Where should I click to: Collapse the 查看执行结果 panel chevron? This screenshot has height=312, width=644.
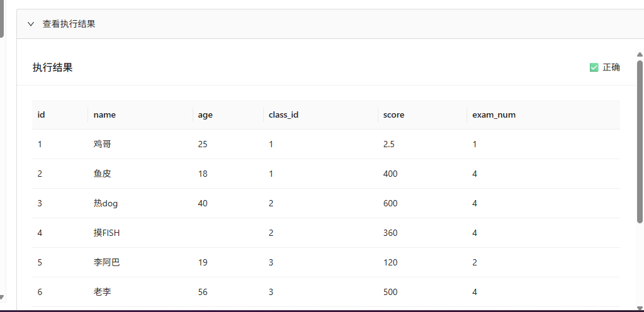coord(30,24)
